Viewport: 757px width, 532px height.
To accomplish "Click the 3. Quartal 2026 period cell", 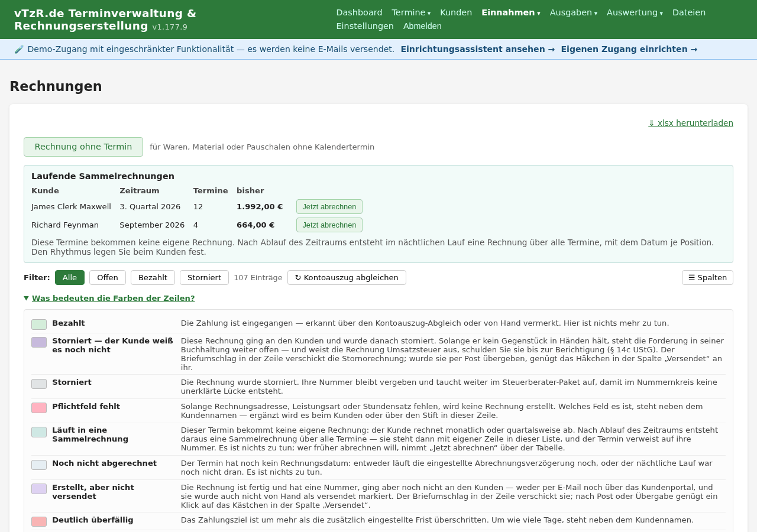I will pos(150,207).
